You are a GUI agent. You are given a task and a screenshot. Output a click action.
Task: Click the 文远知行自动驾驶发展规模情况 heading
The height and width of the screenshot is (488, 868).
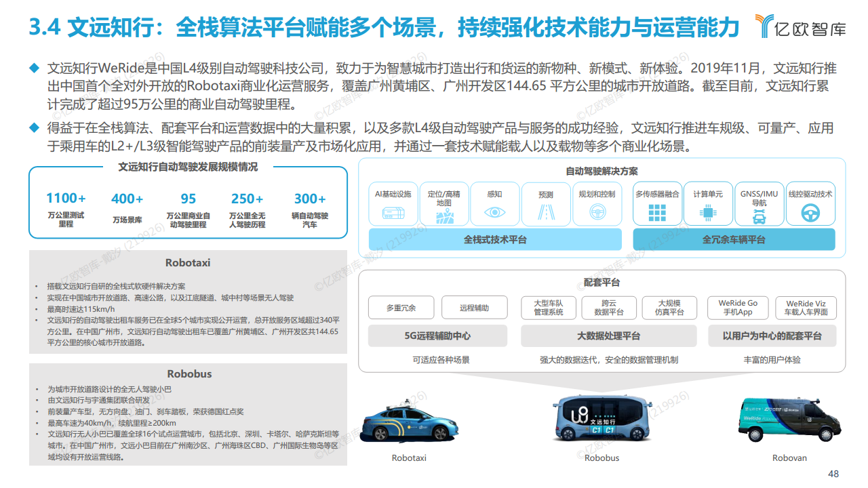[188, 167]
